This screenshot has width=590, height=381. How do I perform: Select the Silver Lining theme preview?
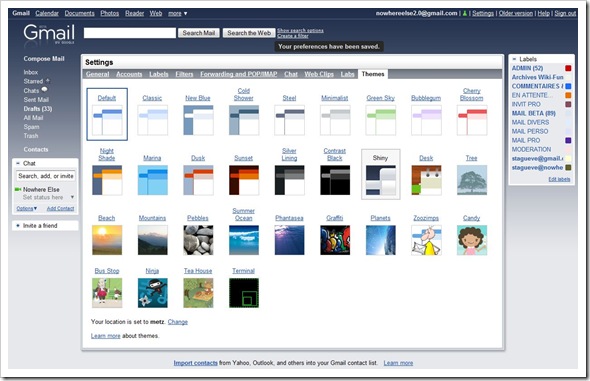pyautogui.click(x=289, y=180)
